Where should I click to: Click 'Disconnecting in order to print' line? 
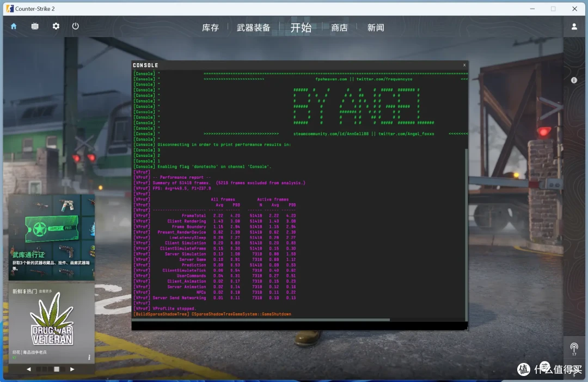tap(224, 144)
